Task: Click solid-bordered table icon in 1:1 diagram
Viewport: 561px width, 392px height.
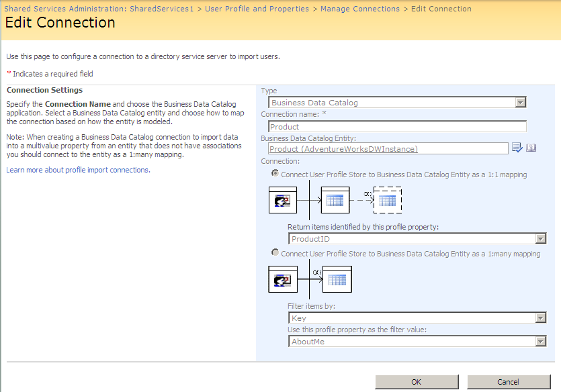Action: [335, 200]
